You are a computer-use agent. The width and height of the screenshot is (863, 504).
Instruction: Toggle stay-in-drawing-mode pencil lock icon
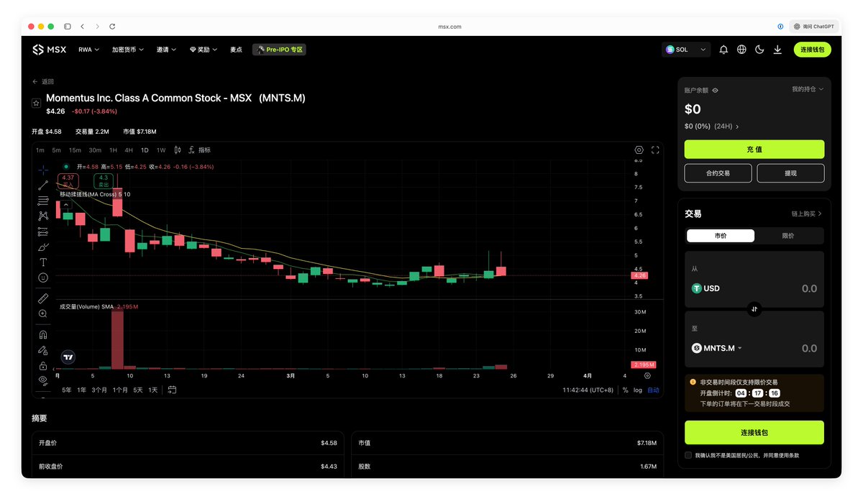coord(43,350)
